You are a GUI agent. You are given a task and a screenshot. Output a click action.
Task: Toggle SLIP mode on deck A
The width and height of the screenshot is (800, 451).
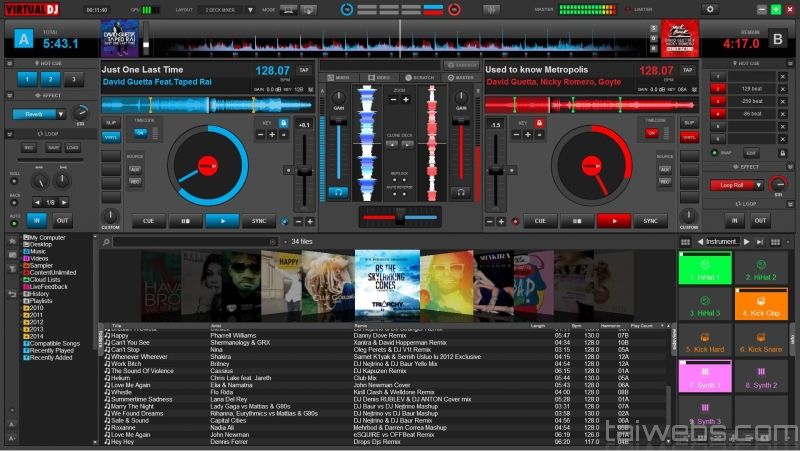coord(111,122)
